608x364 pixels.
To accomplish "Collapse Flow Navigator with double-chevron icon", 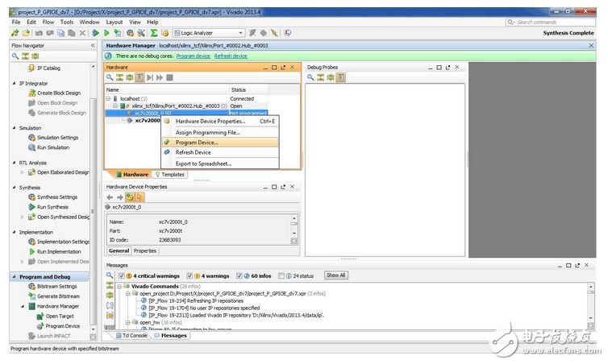I will pyautogui.click(x=93, y=46).
